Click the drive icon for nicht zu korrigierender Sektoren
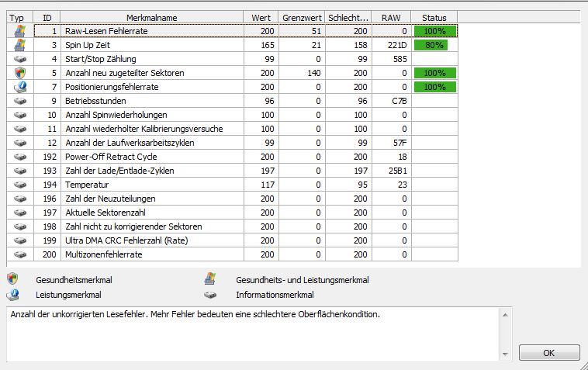This screenshot has height=370, width=588. (20, 226)
